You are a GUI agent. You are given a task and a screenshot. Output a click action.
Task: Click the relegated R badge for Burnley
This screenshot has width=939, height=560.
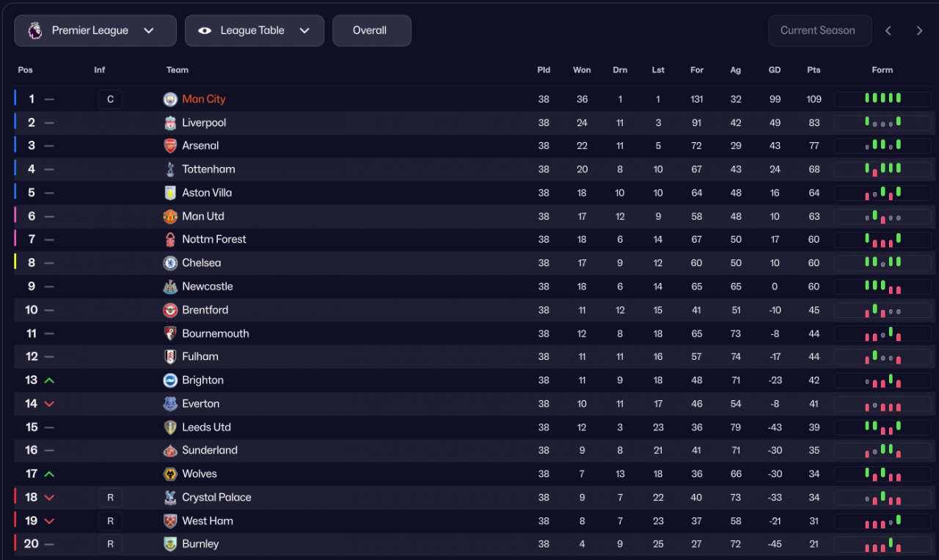tap(110, 544)
